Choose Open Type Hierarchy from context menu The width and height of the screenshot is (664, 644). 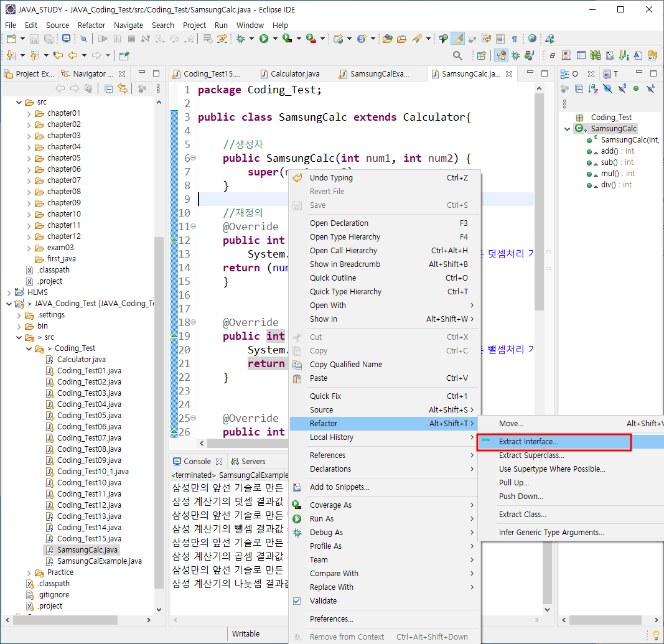click(x=385, y=237)
